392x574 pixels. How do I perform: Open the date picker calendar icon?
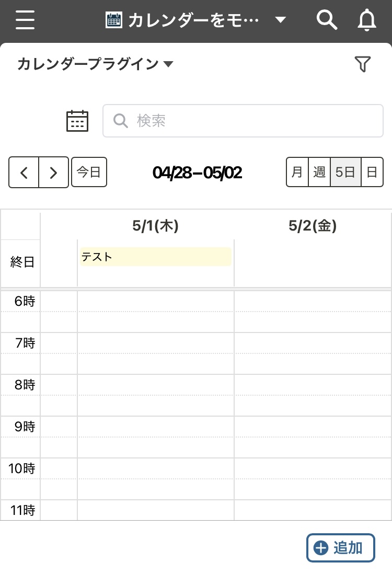(77, 121)
